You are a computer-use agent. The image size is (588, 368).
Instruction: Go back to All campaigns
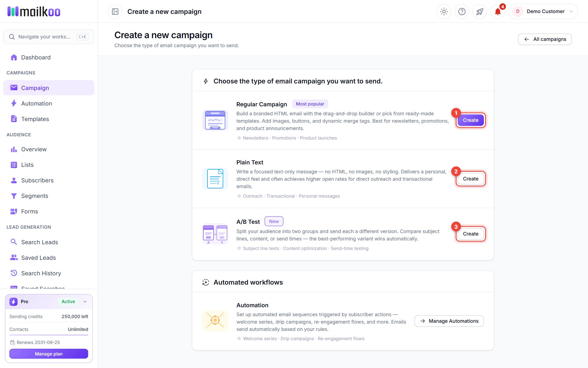tap(545, 39)
